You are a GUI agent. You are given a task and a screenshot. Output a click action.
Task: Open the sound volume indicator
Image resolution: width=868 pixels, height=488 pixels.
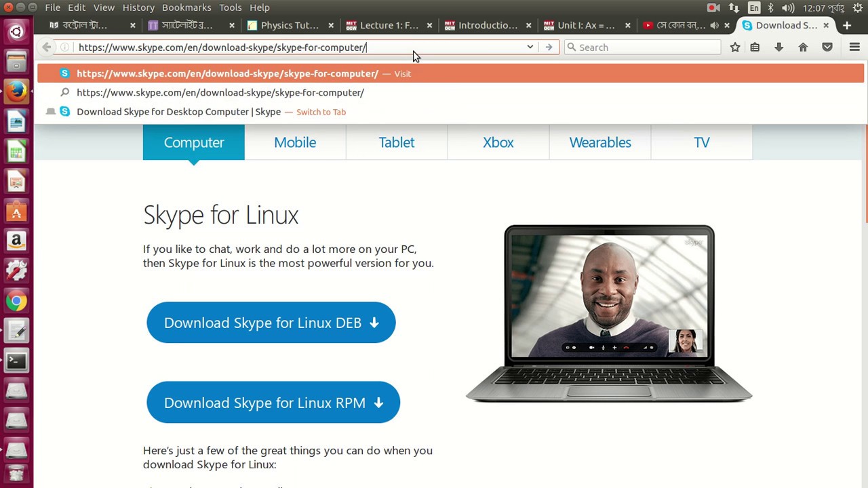coord(787,7)
